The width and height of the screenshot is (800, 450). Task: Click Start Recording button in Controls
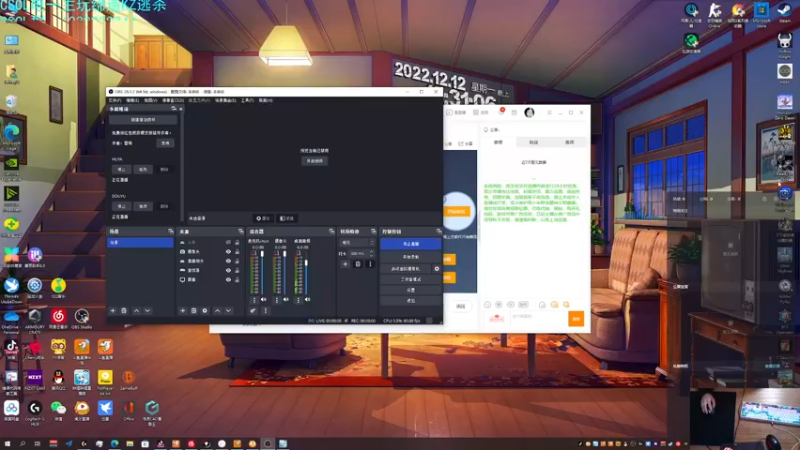[x=410, y=257]
